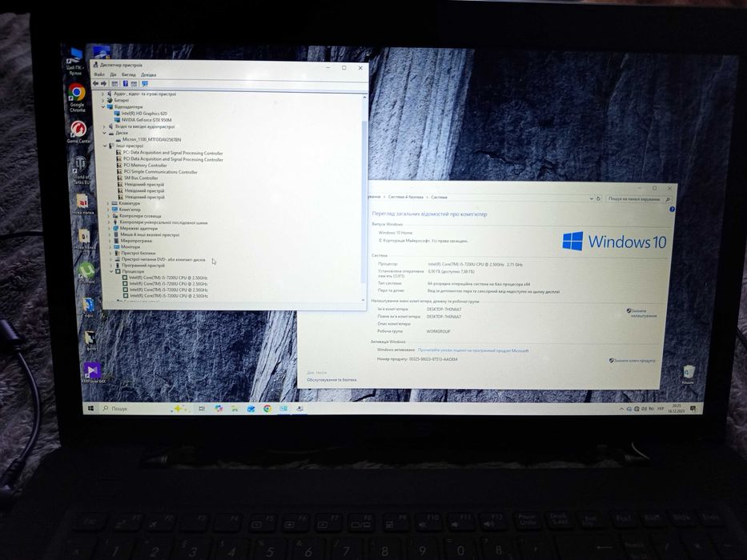
Task: Open the Довідка menu in Device Manager
Action: 148,74
